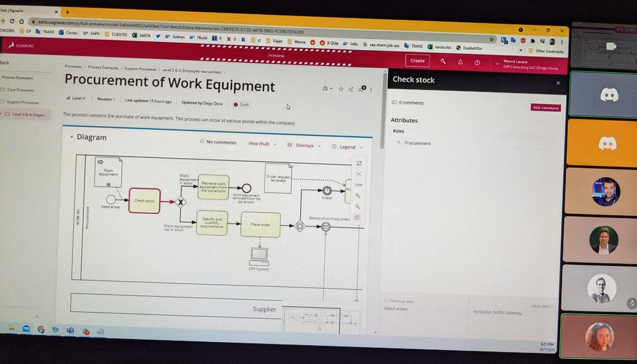637x364 pixels.
Task: Open the print options dropdown arrow
Action: (331, 89)
